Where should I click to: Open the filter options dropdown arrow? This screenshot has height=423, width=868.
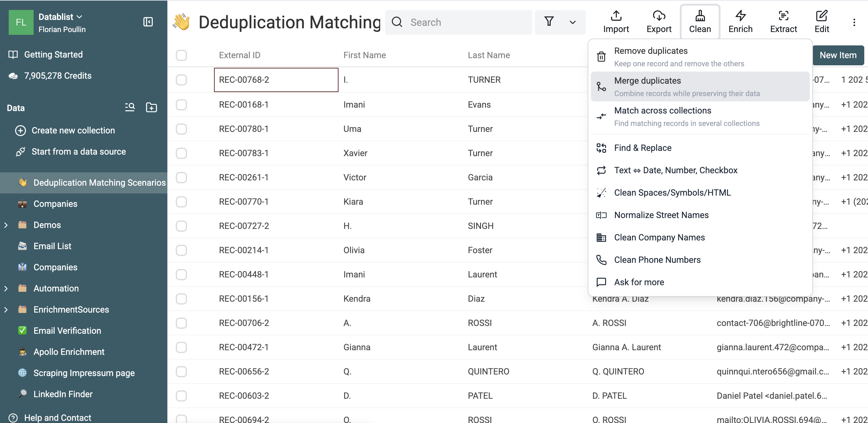pos(572,22)
